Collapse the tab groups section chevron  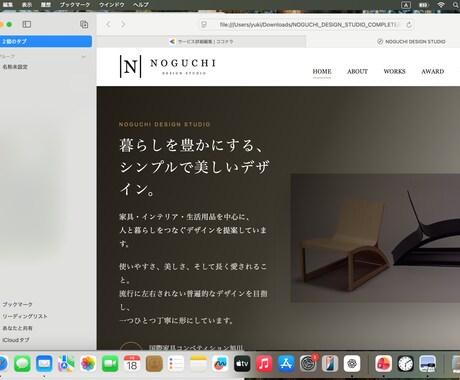(83, 57)
